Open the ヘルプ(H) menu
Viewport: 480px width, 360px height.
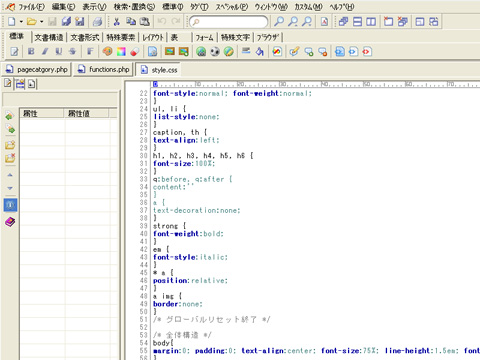[x=342, y=7]
